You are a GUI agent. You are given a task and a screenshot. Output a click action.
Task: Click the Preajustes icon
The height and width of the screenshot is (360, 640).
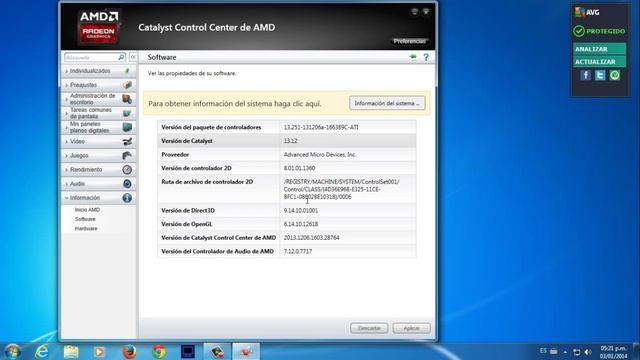(127, 85)
